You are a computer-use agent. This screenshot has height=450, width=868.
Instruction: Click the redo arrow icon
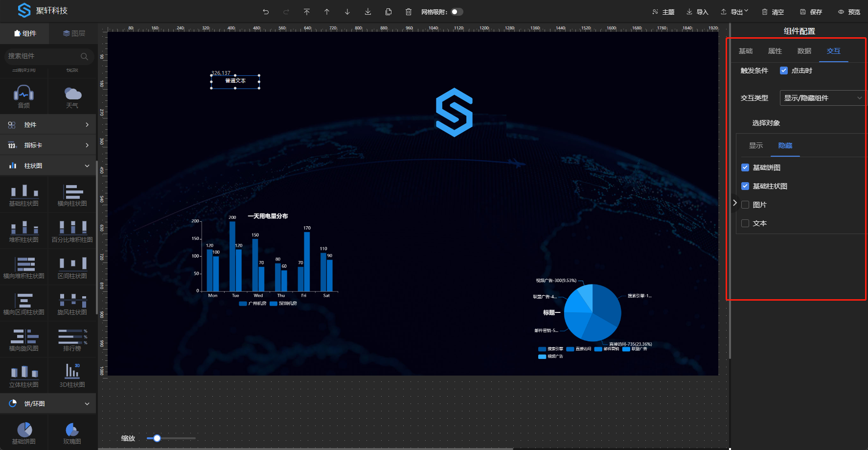[x=286, y=12]
